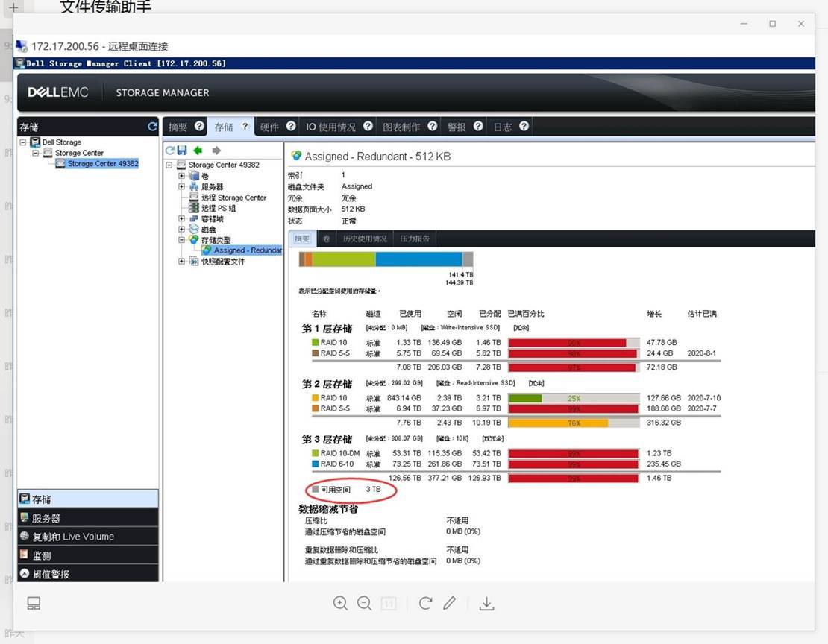Open the 卷 sub-tab
This screenshot has width=828, height=644.
[x=326, y=239]
